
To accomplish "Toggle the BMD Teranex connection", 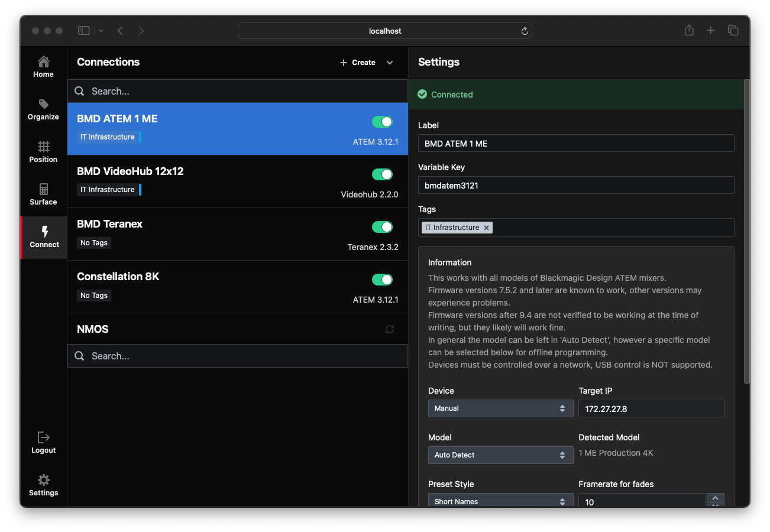I will 382,227.
